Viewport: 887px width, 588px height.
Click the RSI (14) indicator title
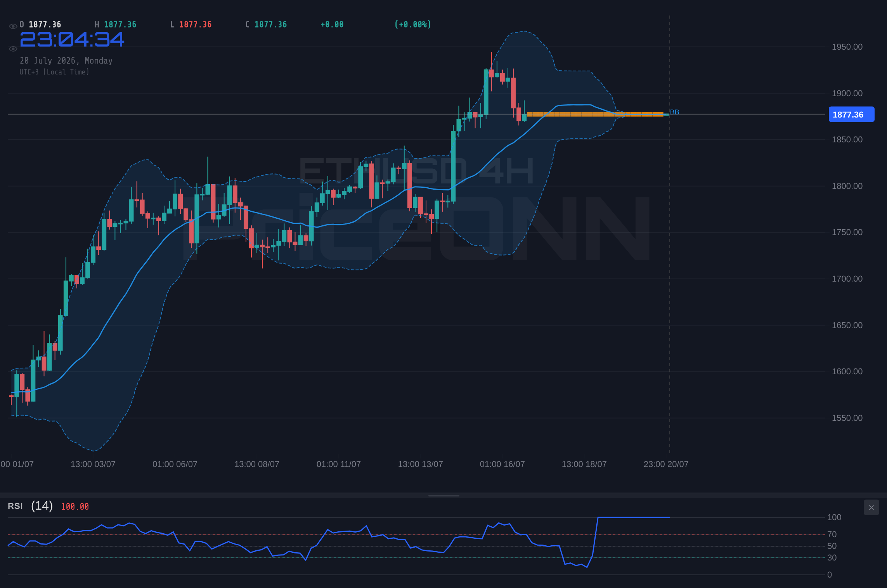click(x=30, y=506)
